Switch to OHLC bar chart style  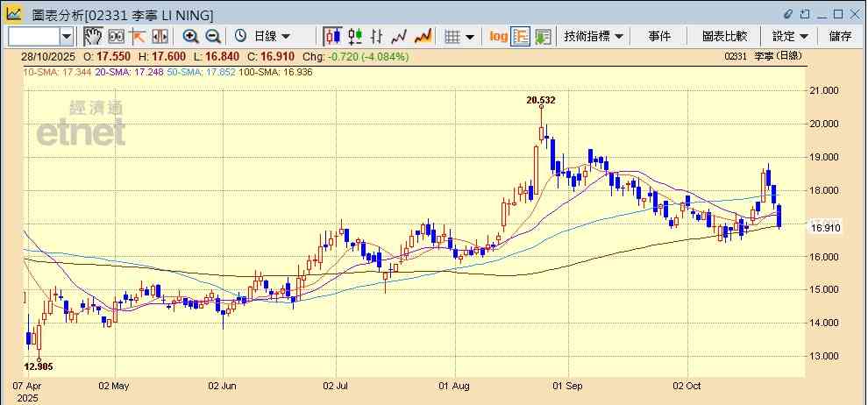click(x=378, y=36)
